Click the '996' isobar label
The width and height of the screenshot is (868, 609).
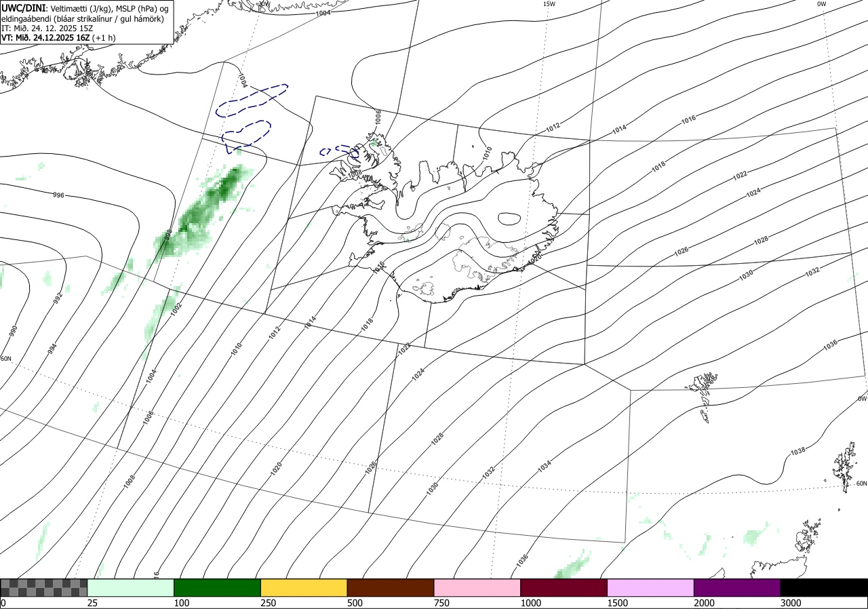pyautogui.click(x=58, y=195)
